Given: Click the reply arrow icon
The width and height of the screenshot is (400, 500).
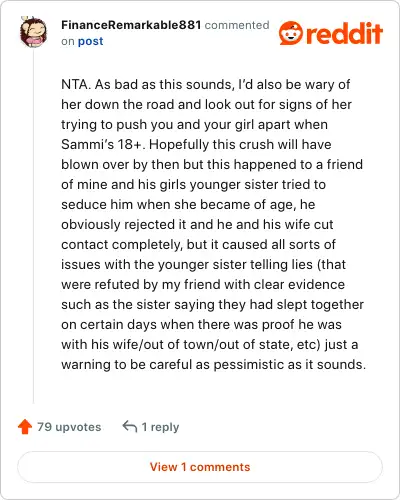Looking at the screenshot, I should [x=130, y=426].
